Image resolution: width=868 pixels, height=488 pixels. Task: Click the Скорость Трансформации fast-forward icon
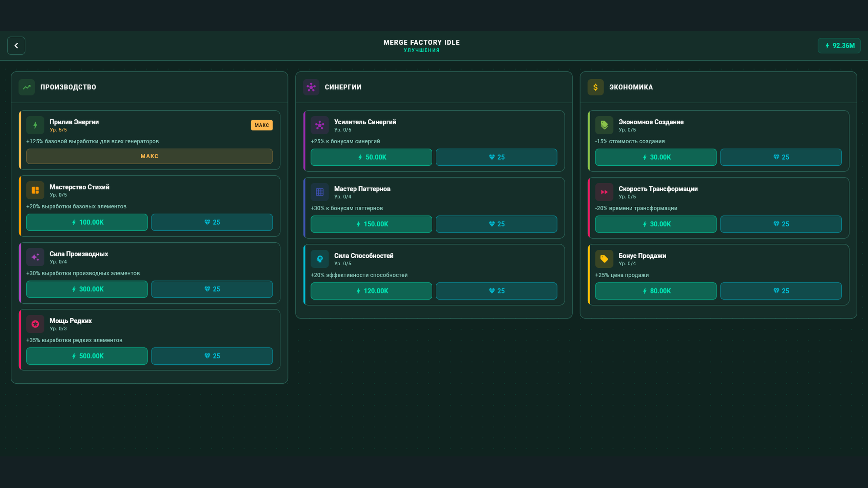coord(604,192)
